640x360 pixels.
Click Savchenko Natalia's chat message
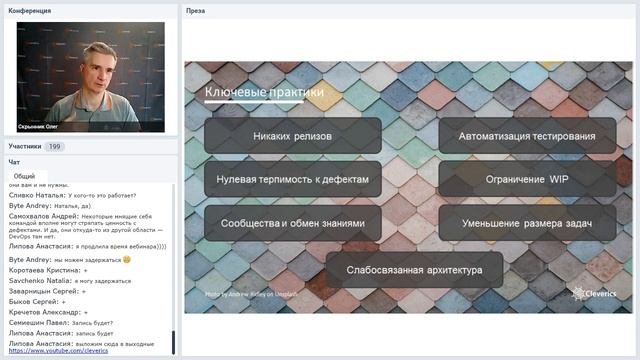70,281
